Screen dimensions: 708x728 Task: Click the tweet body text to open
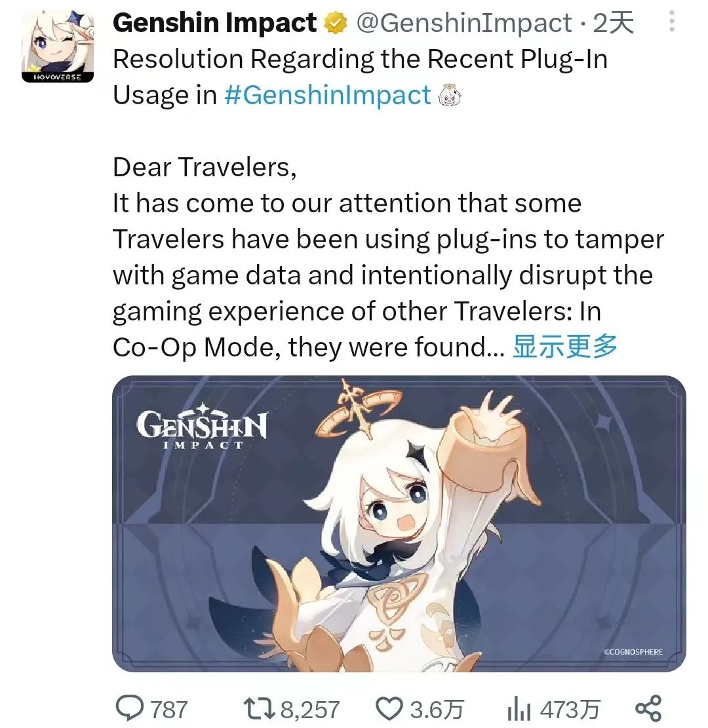388,257
